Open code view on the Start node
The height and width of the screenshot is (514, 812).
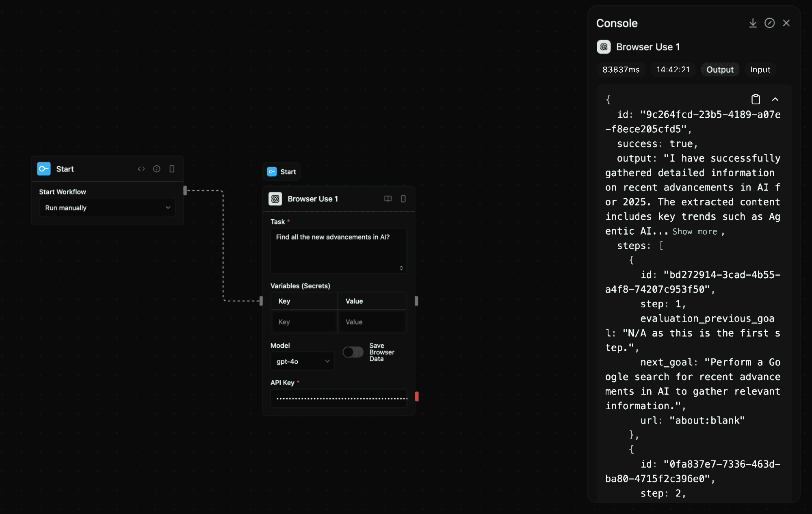pos(141,168)
